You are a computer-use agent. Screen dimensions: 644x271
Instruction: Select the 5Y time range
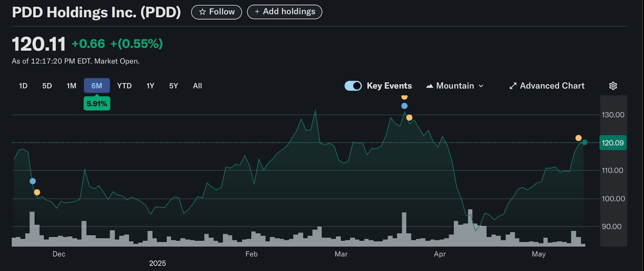(173, 86)
